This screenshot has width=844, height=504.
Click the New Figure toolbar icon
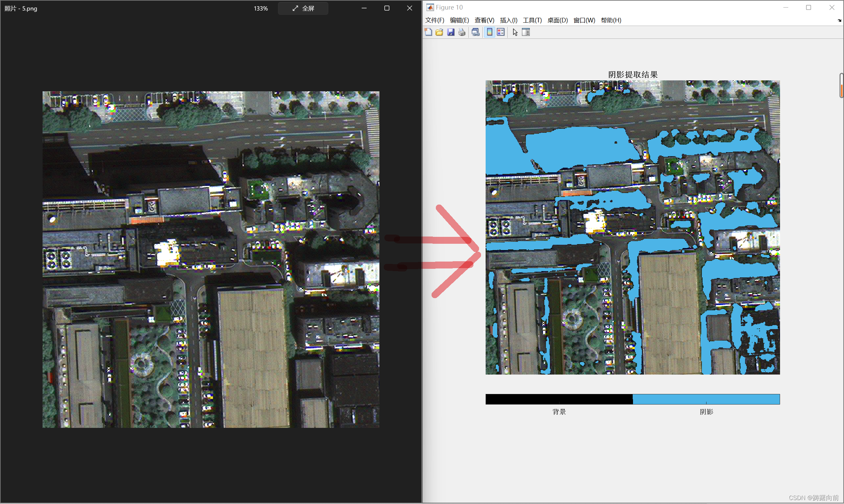(x=428, y=32)
